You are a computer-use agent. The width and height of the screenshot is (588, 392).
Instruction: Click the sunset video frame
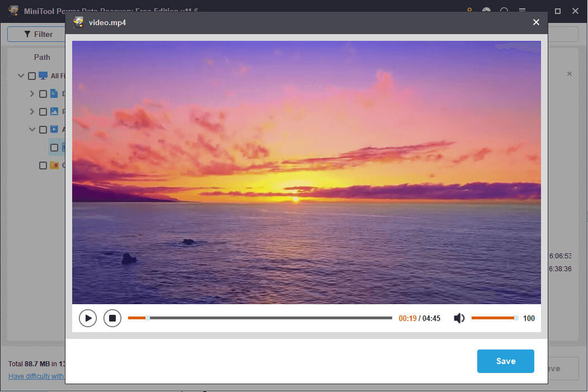[x=307, y=172]
